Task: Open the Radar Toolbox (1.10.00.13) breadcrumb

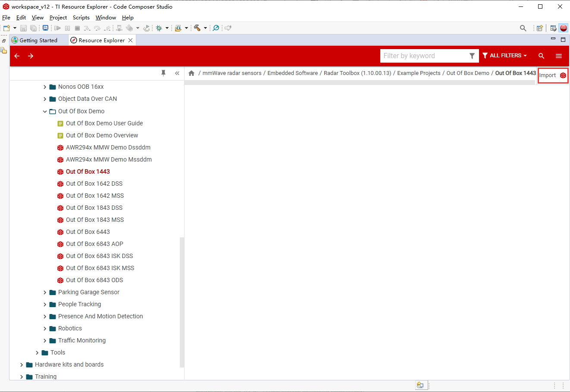Action: click(357, 73)
